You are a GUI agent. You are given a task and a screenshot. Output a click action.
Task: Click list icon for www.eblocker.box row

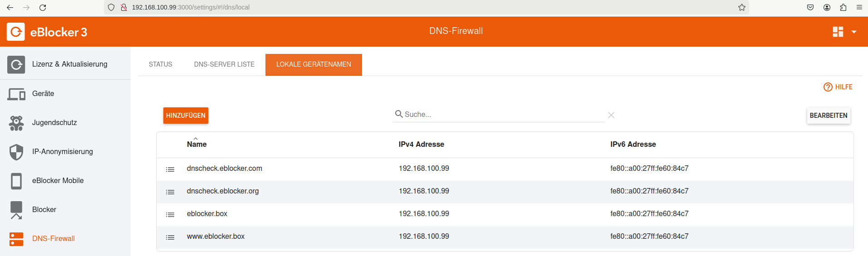[x=170, y=237]
